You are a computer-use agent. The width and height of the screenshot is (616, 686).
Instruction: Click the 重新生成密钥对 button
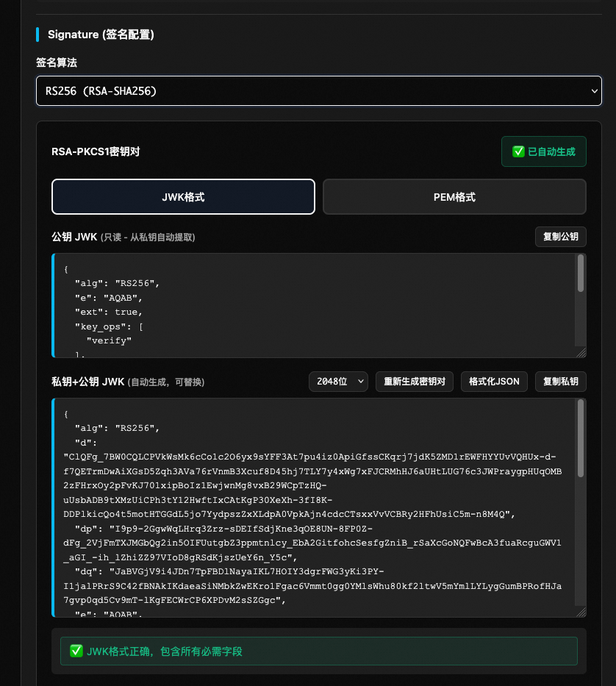415,382
